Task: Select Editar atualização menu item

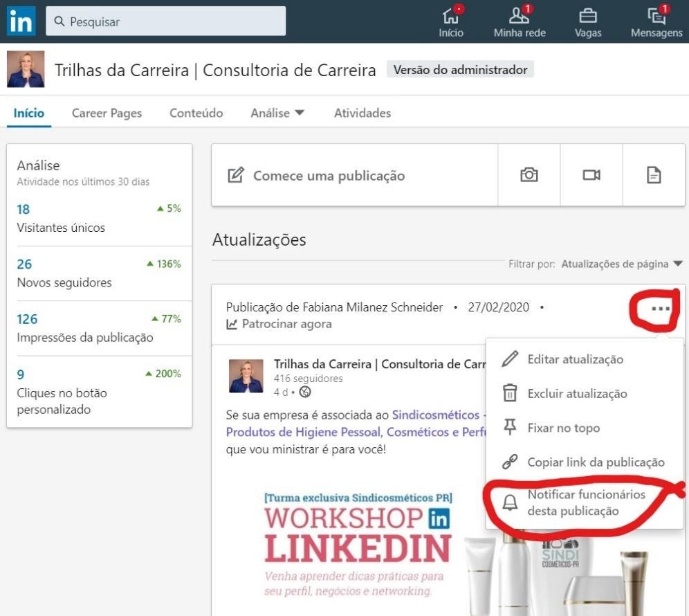Action: [x=585, y=359]
